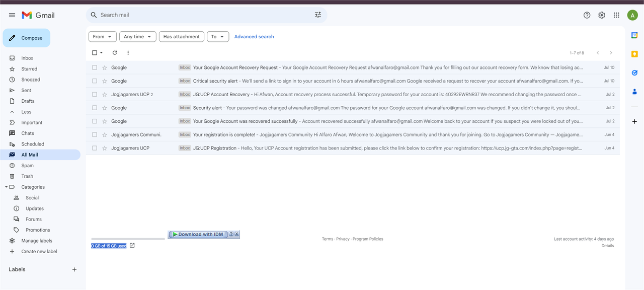Click Download with IDM button
Screen dimensions: 644x290
pos(198,234)
